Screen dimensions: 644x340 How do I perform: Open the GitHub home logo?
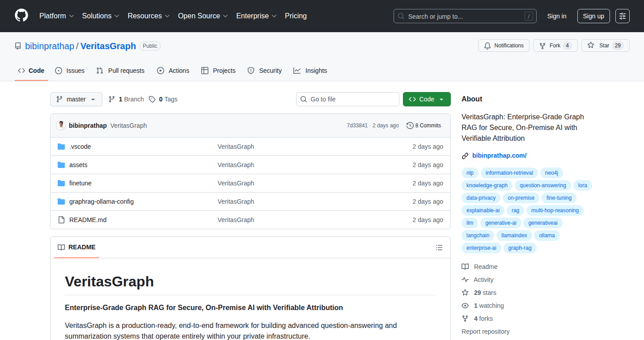[x=21, y=16]
